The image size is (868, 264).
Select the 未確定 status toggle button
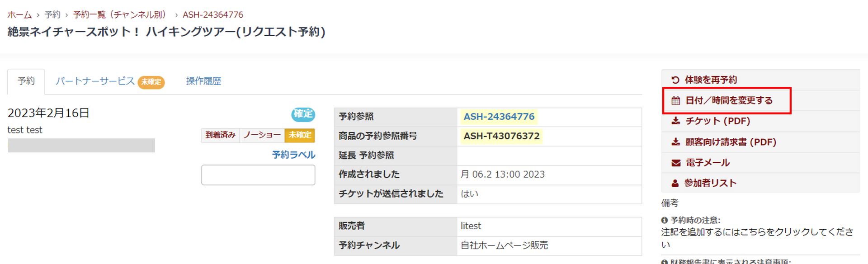point(300,135)
